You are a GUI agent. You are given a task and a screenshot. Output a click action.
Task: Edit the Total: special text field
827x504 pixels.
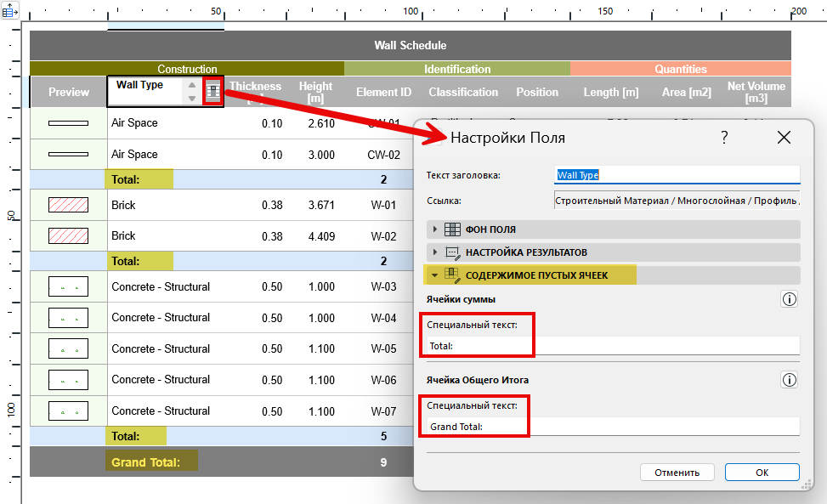[x=613, y=346]
